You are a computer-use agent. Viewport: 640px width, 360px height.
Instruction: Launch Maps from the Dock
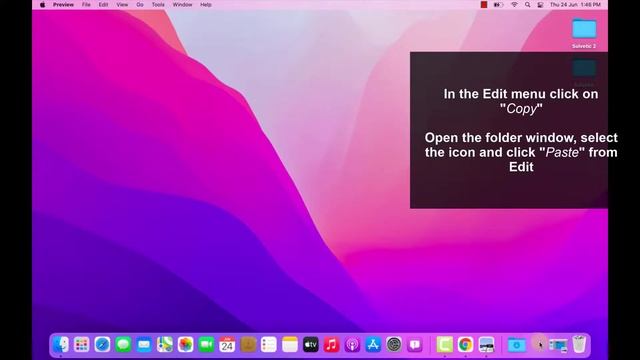click(x=165, y=344)
